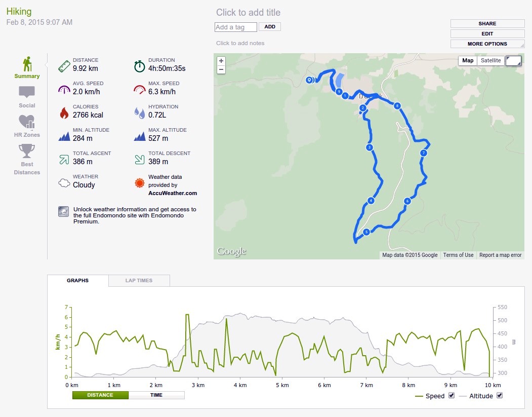
Task: Select the GRAPHS tab
Action: 77,281
